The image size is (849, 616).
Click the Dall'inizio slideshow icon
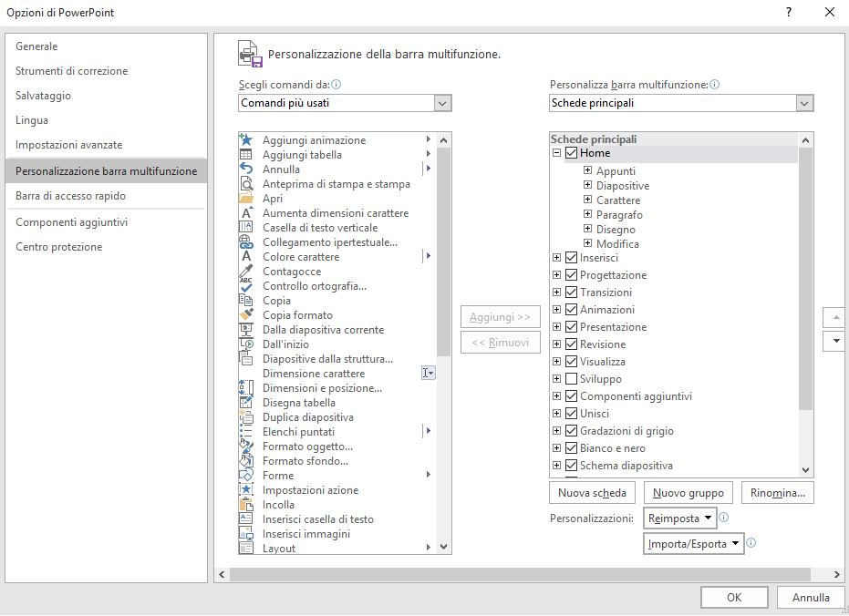[246, 344]
